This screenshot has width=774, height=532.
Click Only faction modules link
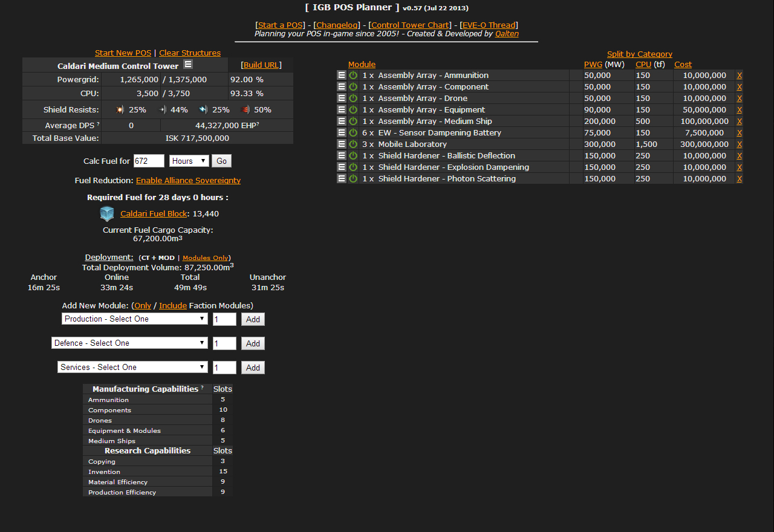pyautogui.click(x=143, y=306)
